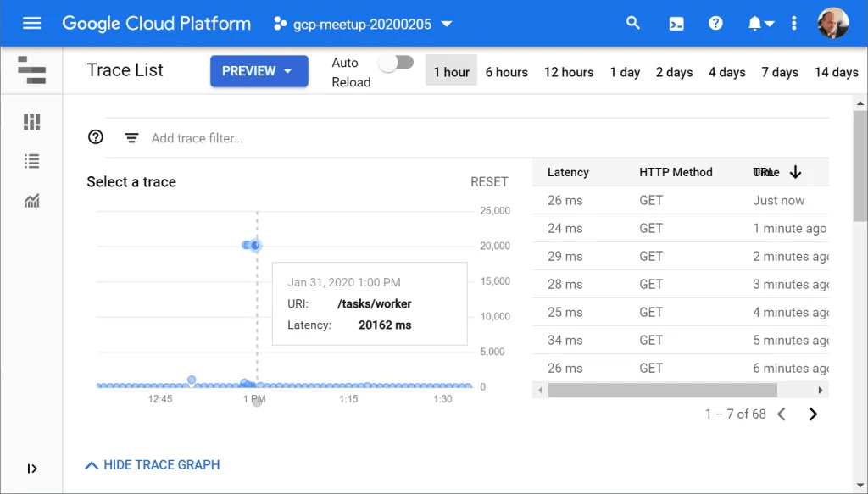Open the notifications bell
Screen dimensions: 868x494
[x=759, y=23]
